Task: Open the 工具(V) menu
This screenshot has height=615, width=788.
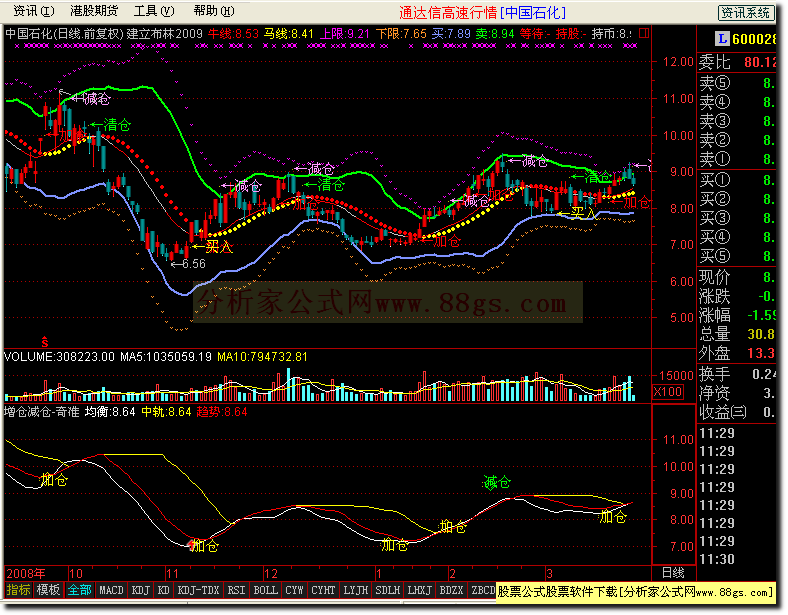Action: (x=154, y=11)
